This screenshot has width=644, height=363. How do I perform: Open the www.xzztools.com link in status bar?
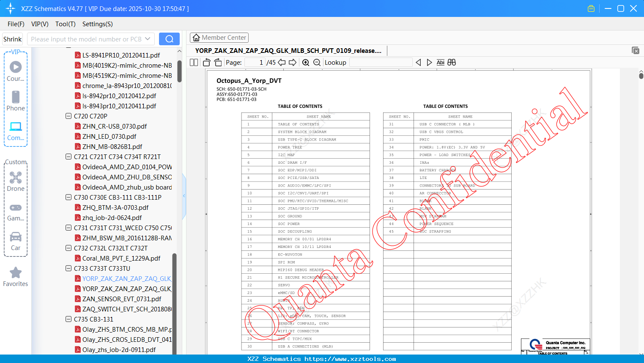click(350, 359)
